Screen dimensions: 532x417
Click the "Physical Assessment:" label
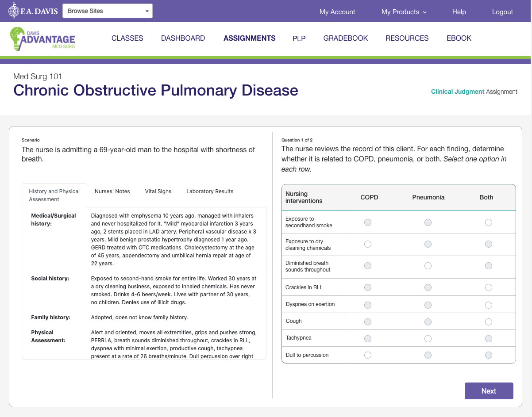coord(48,336)
